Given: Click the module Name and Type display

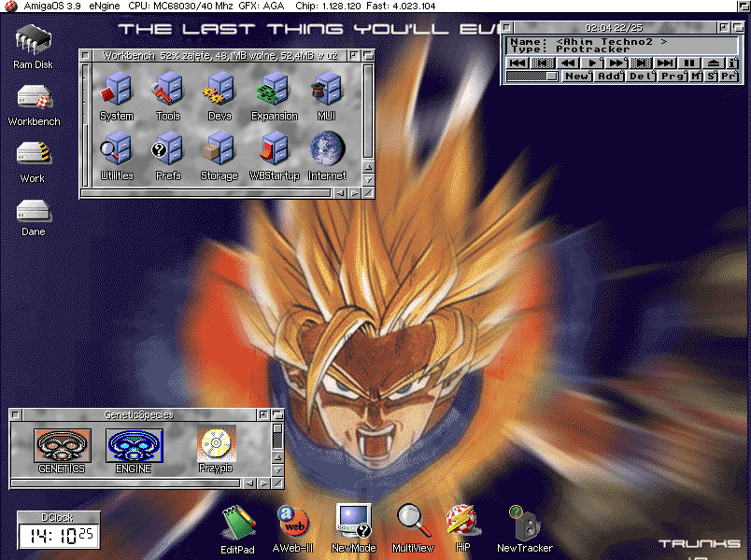Looking at the screenshot, I should pos(622,46).
